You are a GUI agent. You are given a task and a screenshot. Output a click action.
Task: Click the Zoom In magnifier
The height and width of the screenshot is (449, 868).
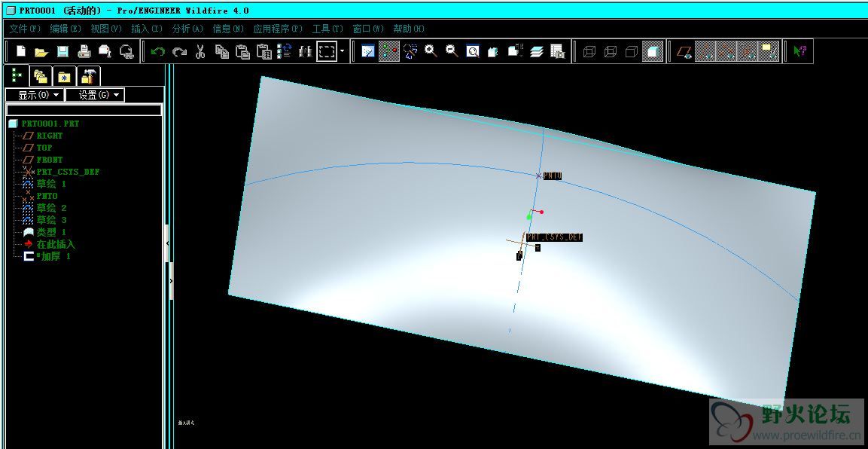[x=431, y=51]
